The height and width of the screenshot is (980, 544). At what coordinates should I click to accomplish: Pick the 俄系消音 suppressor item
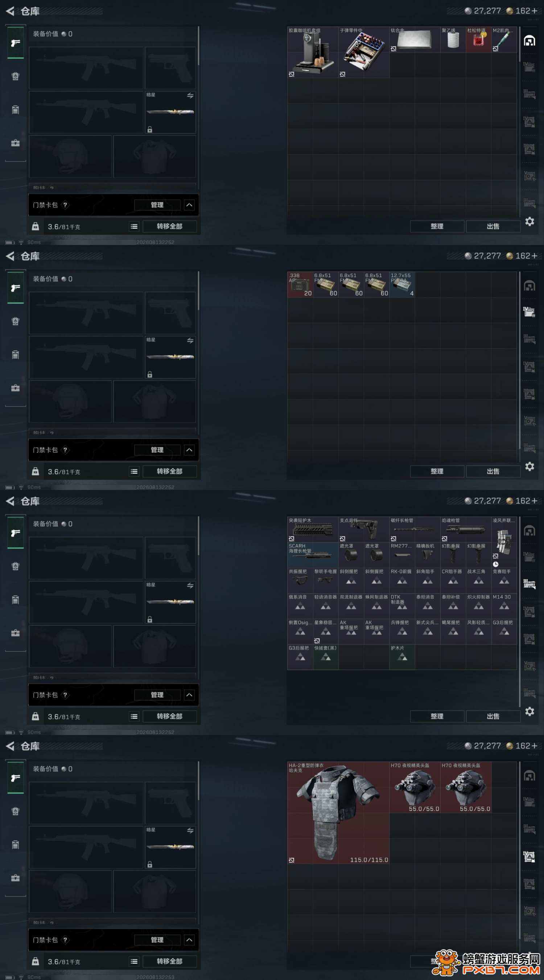coord(300,606)
